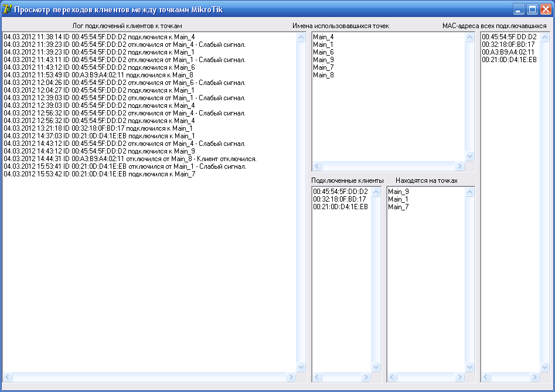Select Main_1 in 'Находятся на точках' list
The height and width of the screenshot is (392, 555).
398,199
